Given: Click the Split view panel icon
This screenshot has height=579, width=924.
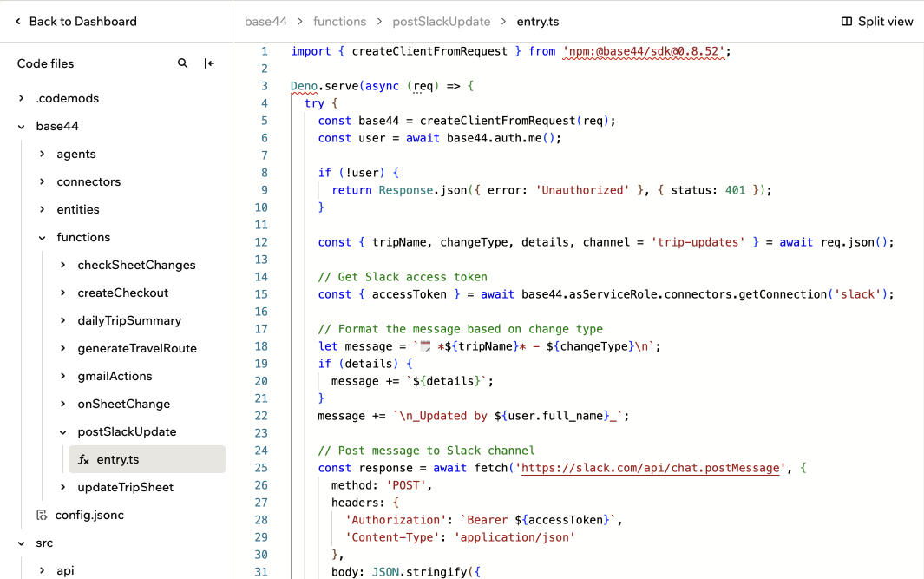Looking at the screenshot, I should point(846,21).
